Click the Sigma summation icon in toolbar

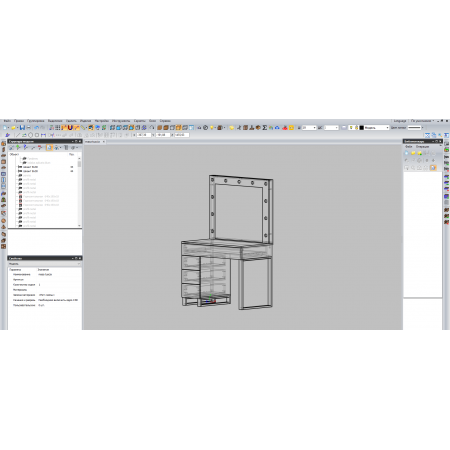[x=265, y=128]
